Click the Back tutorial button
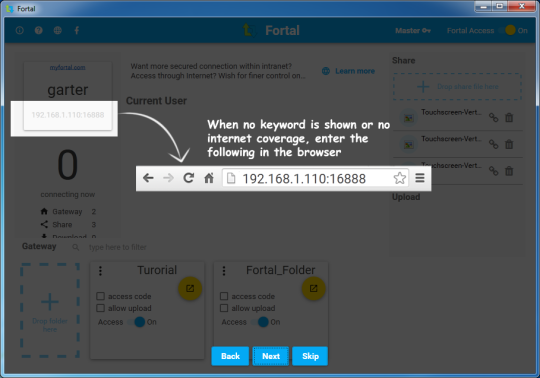Image resolution: width=540 pixels, height=378 pixels. click(230, 356)
